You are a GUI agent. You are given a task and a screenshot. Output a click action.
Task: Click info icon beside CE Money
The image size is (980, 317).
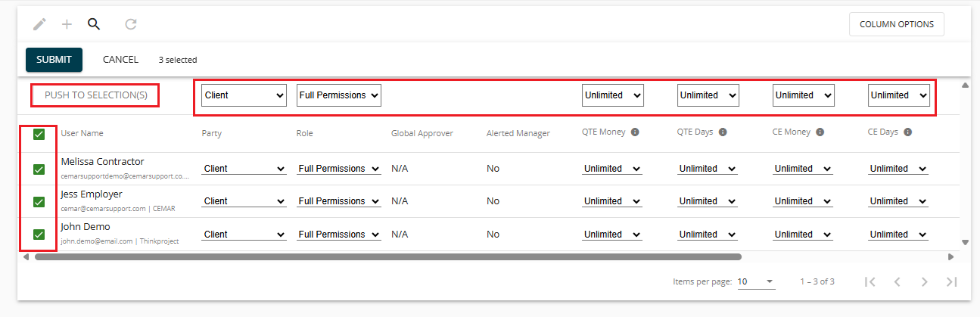click(820, 132)
